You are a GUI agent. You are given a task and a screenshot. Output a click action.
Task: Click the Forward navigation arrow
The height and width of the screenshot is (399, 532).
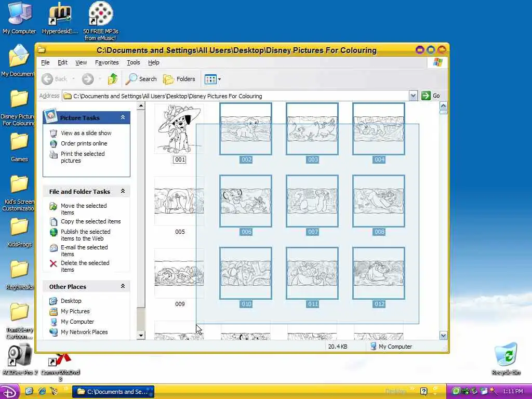tap(87, 79)
